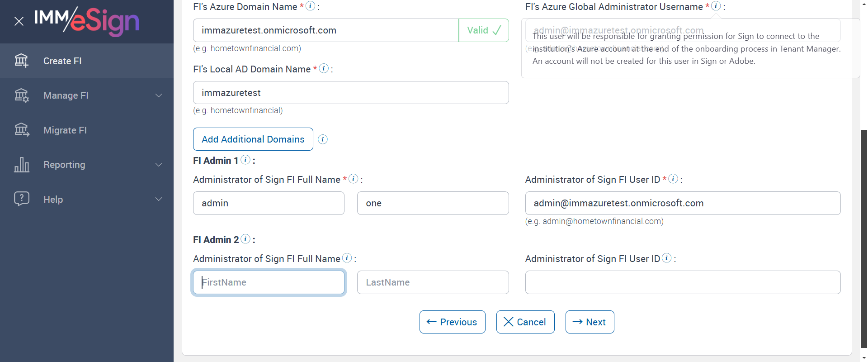Click info icon beside FI's Azure Domain Name
Image resolution: width=868 pixels, height=362 pixels.
coord(310,6)
